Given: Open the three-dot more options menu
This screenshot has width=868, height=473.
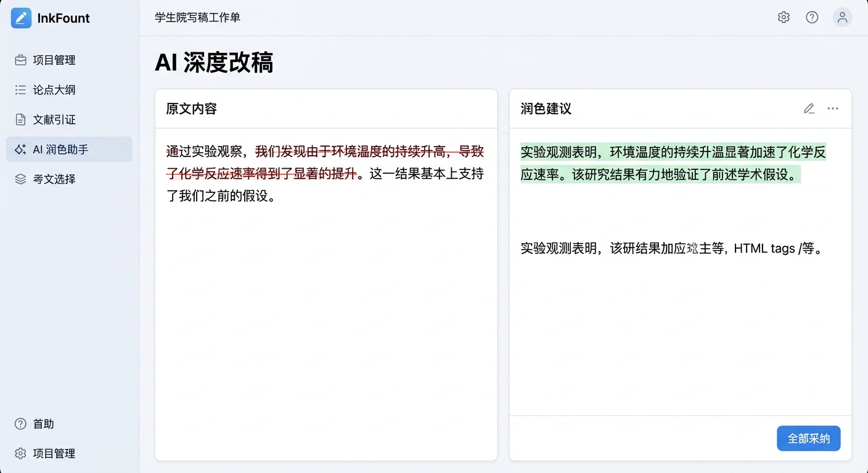Looking at the screenshot, I should pyautogui.click(x=833, y=109).
